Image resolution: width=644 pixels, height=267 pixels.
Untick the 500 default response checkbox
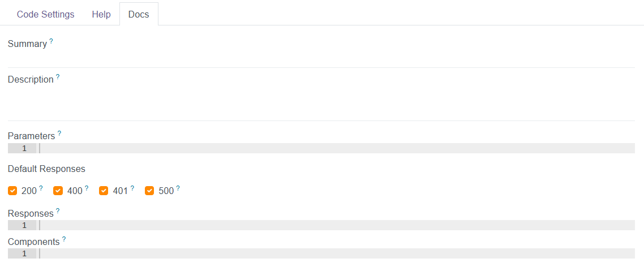pyautogui.click(x=149, y=191)
